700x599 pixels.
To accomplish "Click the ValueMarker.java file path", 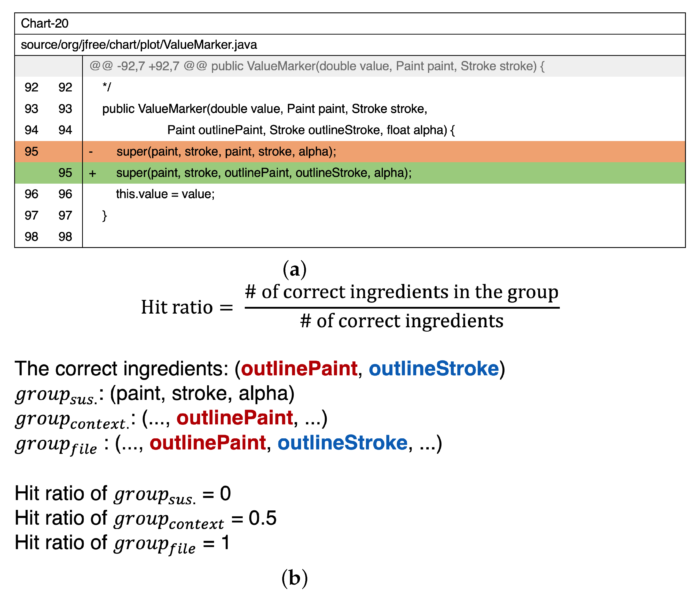I will tap(139, 45).
